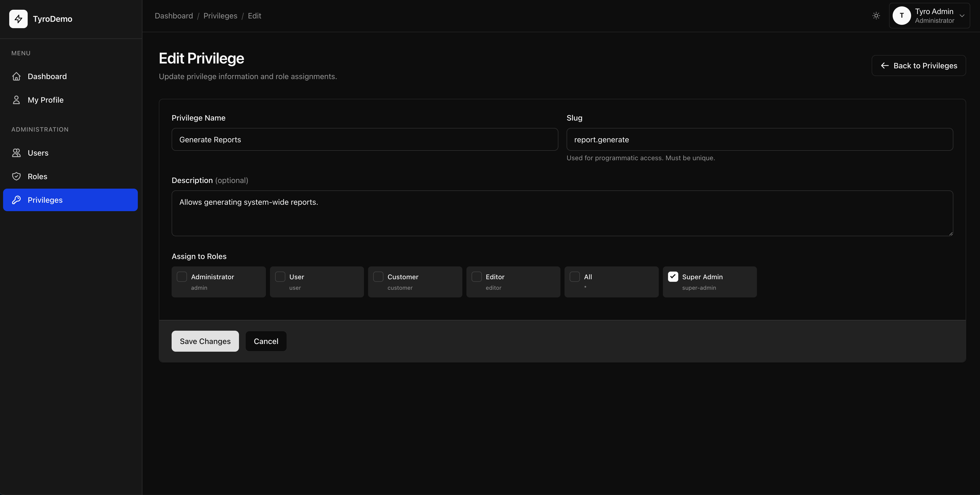Click the Back to Privileges button
The image size is (980, 495).
918,65
